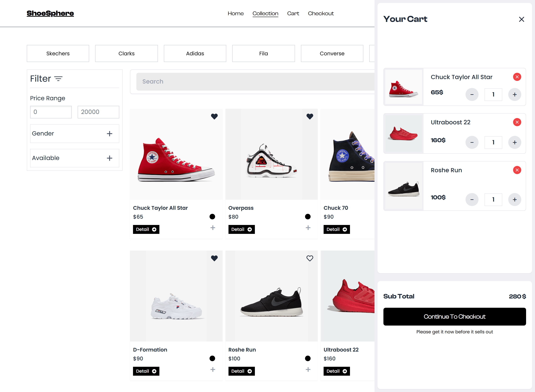The image size is (535, 392).
Task: Unfavorite the Overpass heart icon
Action: click(x=310, y=117)
